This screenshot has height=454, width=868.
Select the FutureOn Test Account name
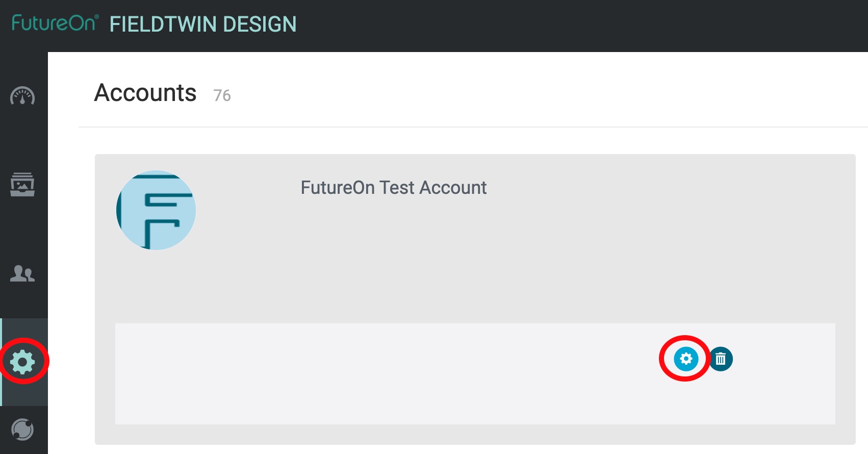(394, 188)
